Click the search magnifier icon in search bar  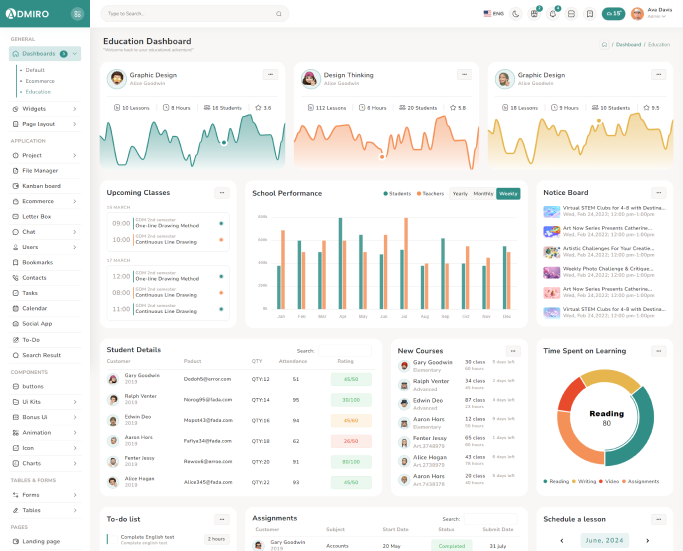[281, 14]
